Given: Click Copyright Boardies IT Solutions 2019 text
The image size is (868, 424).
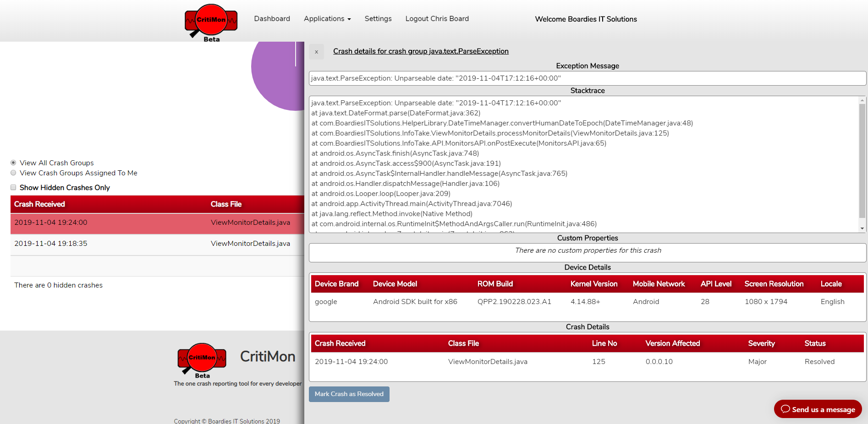Looking at the screenshot, I should coord(227,421).
